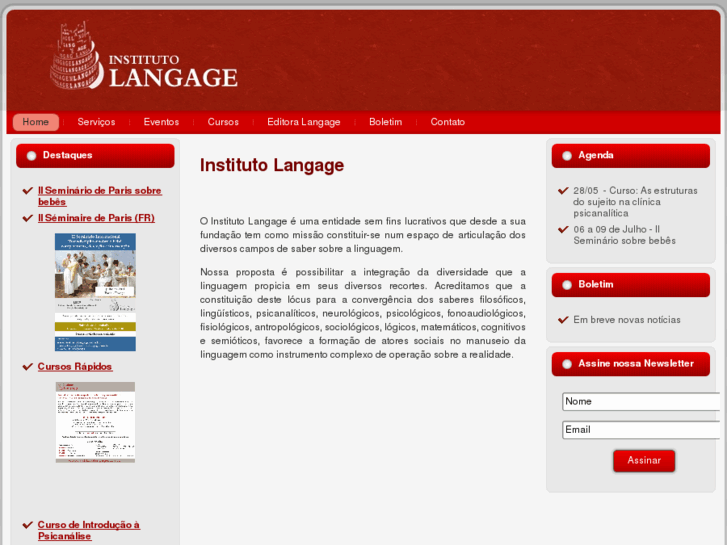Select the 28/05 Curso agenda entry text

pos(635,202)
